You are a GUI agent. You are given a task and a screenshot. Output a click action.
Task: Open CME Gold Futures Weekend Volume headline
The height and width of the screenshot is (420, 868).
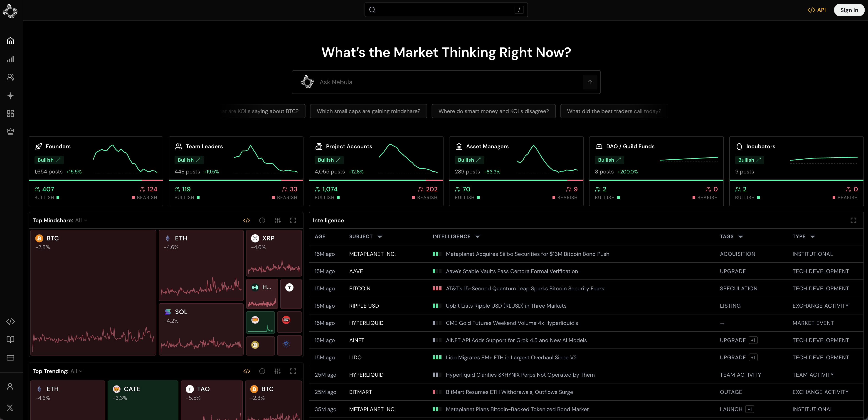(x=512, y=323)
